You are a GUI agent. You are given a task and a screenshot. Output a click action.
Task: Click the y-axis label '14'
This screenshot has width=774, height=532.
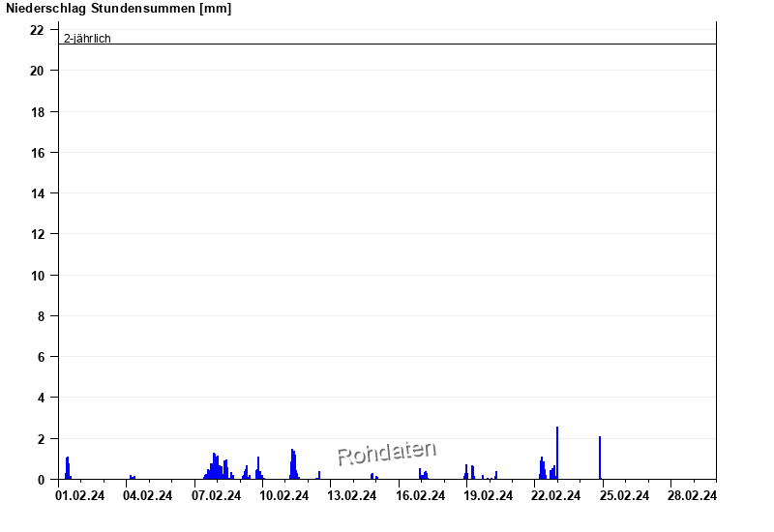click(38, 193)
